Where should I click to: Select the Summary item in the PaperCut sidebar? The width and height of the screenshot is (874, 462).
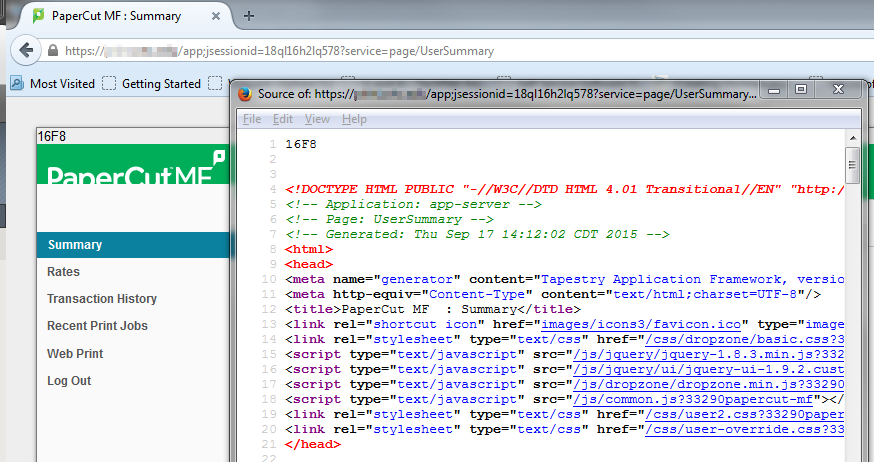click(x=133, y=245)
